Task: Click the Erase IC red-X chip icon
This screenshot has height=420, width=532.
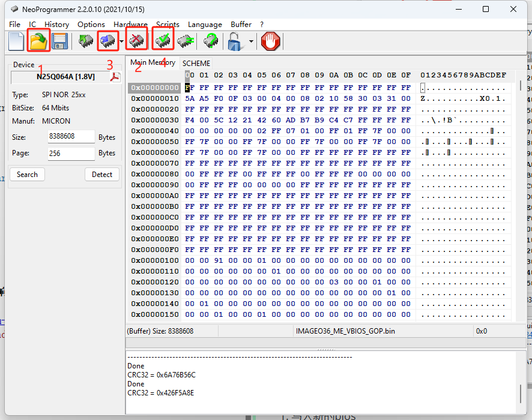Action: [138, 41]
